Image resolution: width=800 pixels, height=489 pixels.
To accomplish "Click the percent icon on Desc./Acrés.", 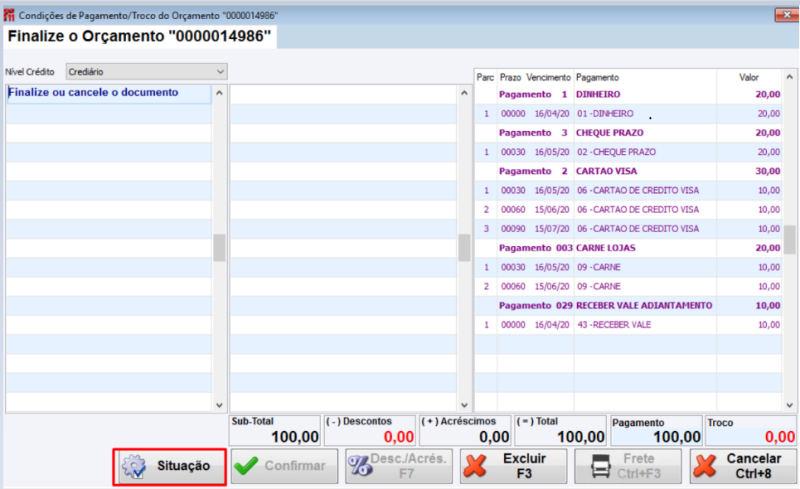I will pos(360,466).
